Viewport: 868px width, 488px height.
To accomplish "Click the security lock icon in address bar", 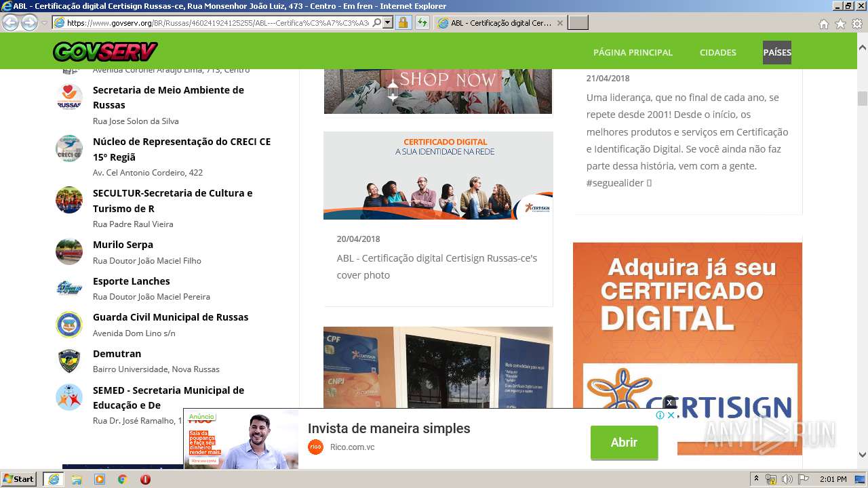I will tap(403, 22).
